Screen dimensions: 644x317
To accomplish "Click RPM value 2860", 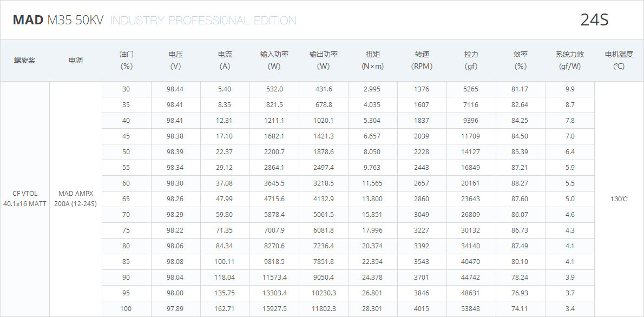I will 422,199.
